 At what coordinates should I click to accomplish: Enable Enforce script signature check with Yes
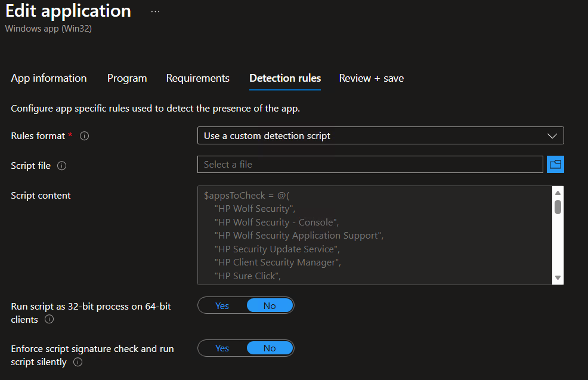click(x=222, y=348)
